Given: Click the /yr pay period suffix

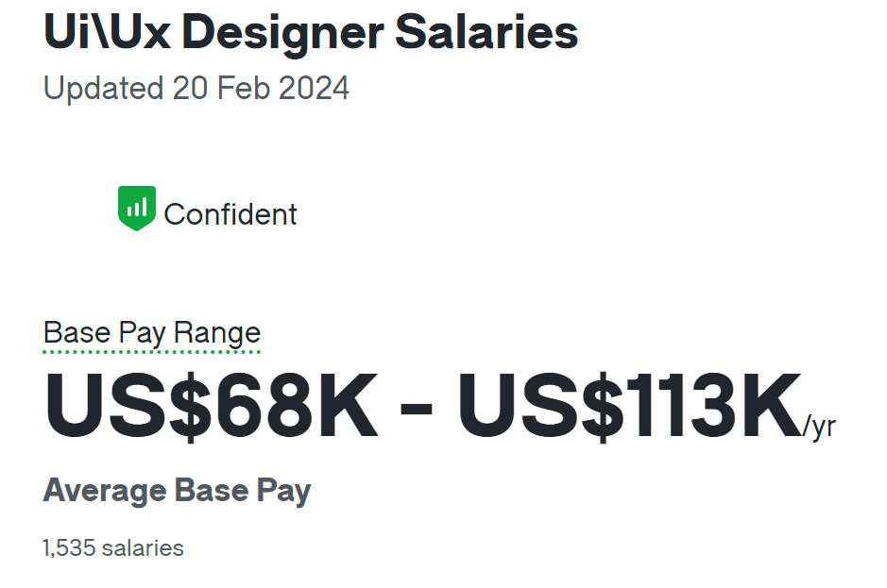Looking at the screenshot, I should [819, 427].
